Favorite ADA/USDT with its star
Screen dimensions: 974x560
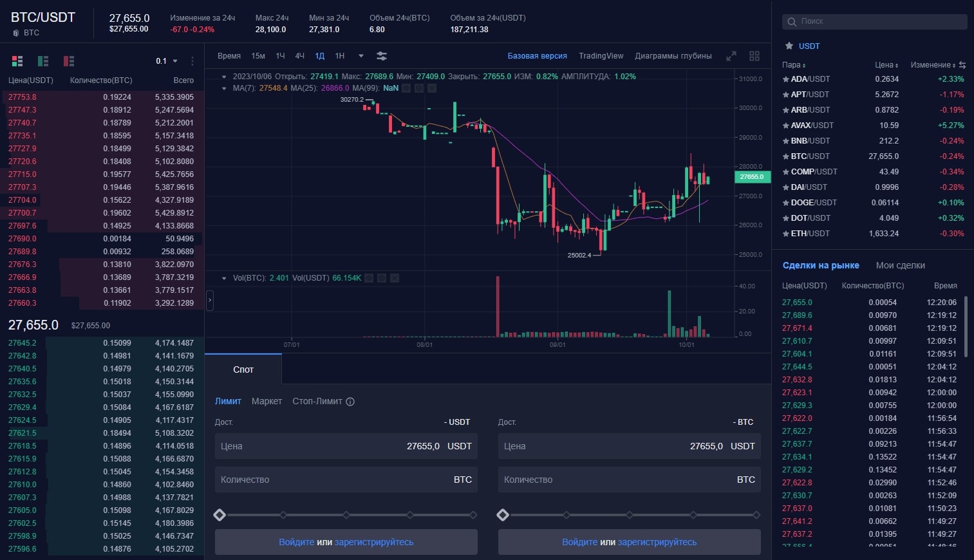point(785,79)
